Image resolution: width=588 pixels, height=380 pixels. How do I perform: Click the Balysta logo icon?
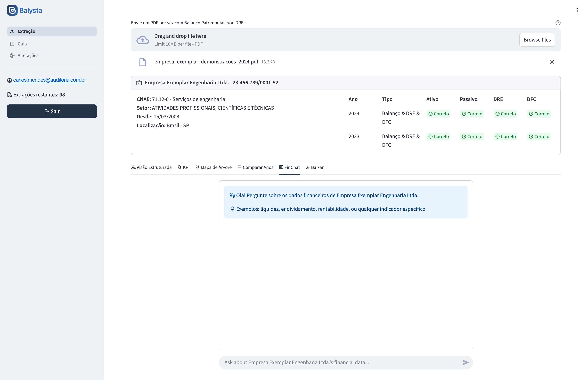[x=12, y=10]
